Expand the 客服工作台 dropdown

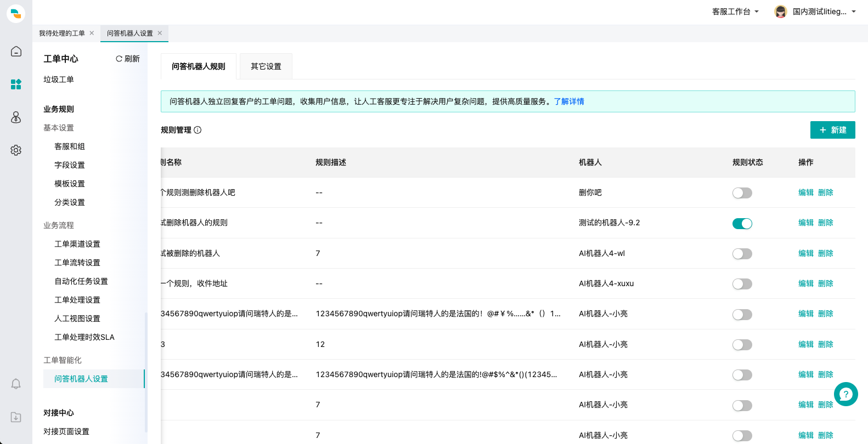(735, 12)
